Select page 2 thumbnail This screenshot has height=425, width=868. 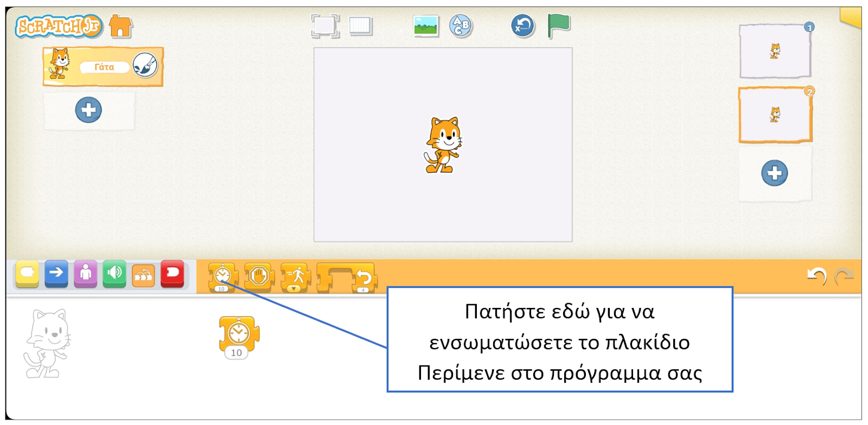(x=775, y=115)
